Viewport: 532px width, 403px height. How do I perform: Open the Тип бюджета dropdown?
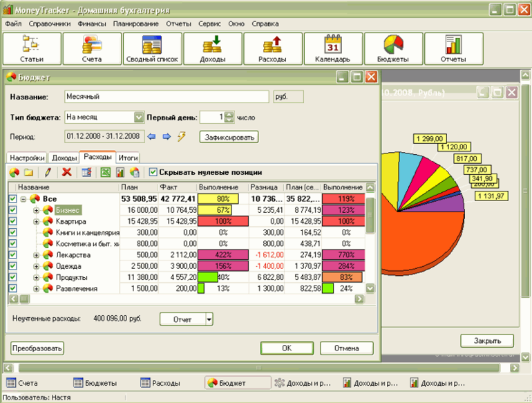tap(139, 118)
